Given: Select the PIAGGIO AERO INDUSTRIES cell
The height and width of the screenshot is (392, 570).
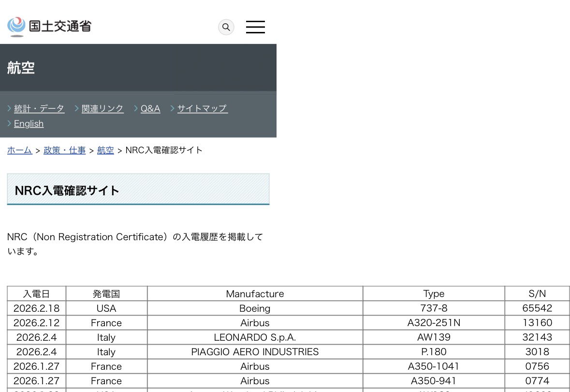Looking at the screenshot, I should (255, 352).
